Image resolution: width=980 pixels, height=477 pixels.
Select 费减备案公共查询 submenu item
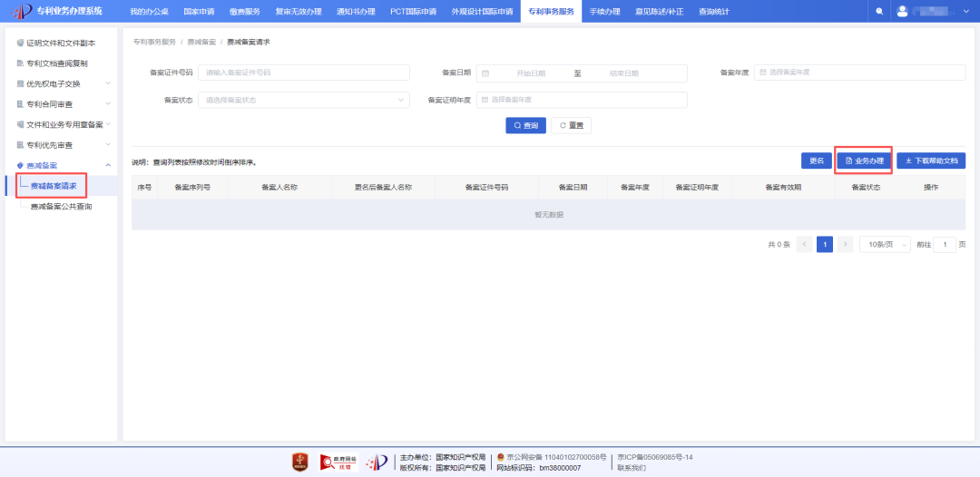62,206
